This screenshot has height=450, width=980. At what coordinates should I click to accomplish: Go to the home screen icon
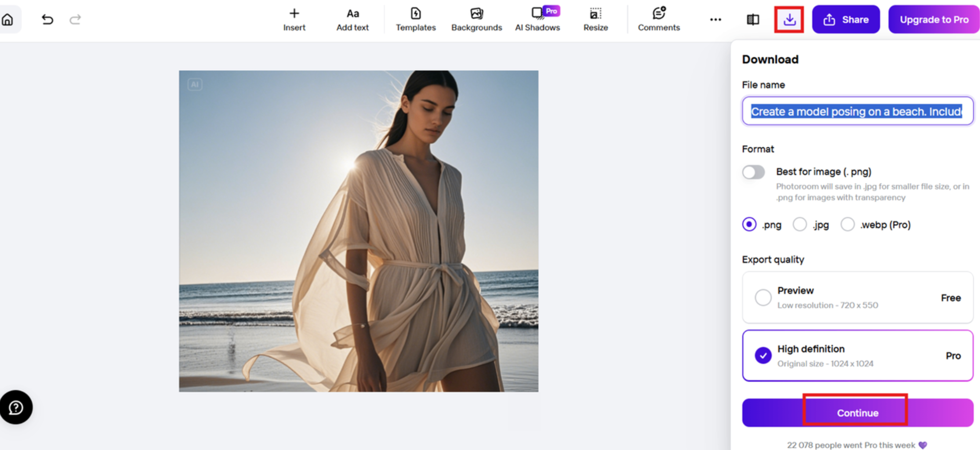(x=8, y=19)
